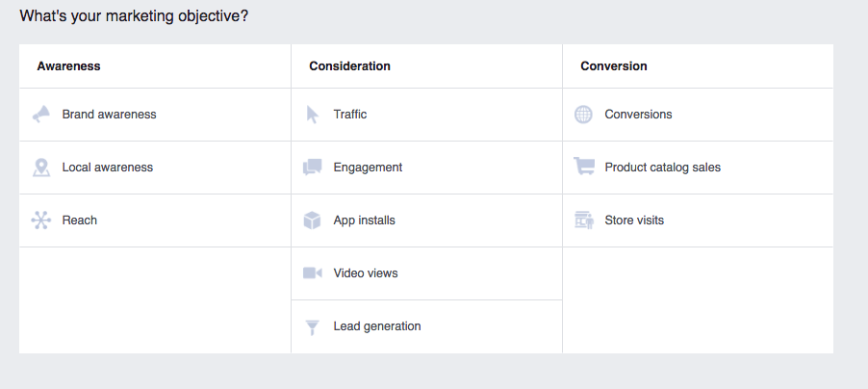Click the Conversions globe icon
Screen dimensions: 868x389
[583, 115]
